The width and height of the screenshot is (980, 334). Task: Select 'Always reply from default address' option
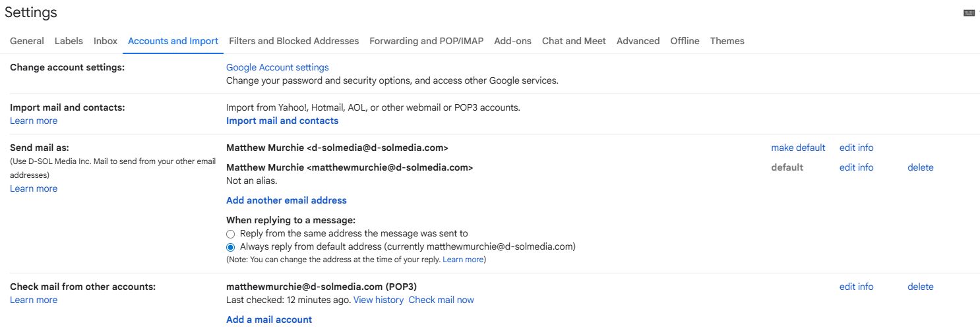point(230,247)
